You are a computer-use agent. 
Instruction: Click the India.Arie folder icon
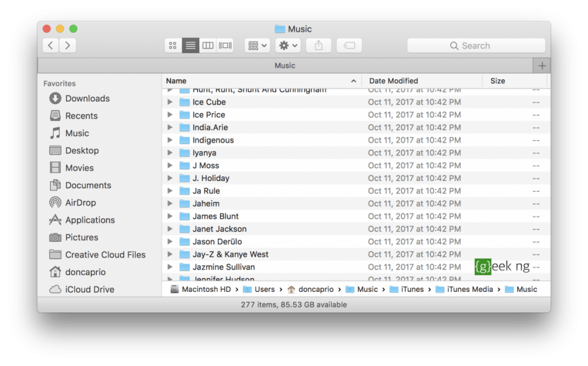pos(184,128)
